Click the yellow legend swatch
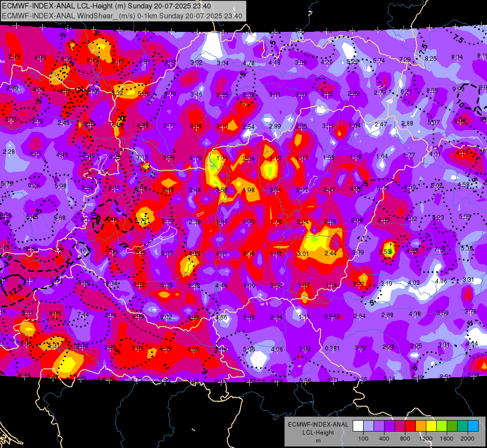The image size is (487, 448). click(431, 426)
